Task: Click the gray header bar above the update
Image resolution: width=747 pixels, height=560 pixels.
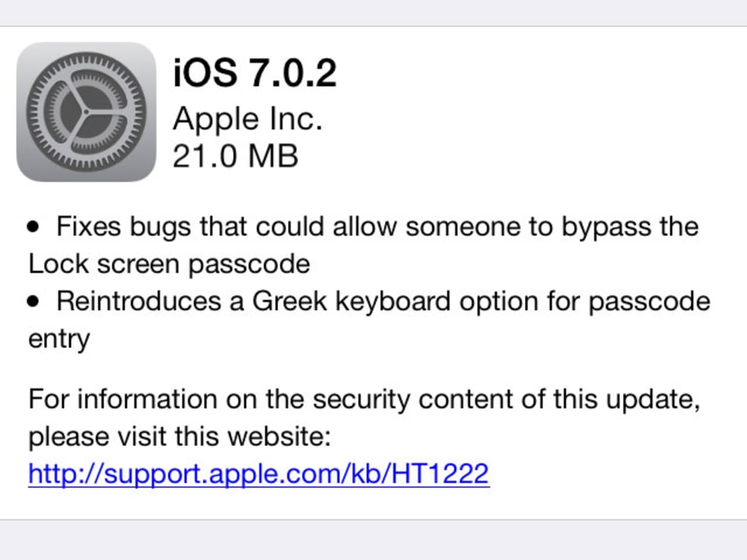Action: point(373,12)
